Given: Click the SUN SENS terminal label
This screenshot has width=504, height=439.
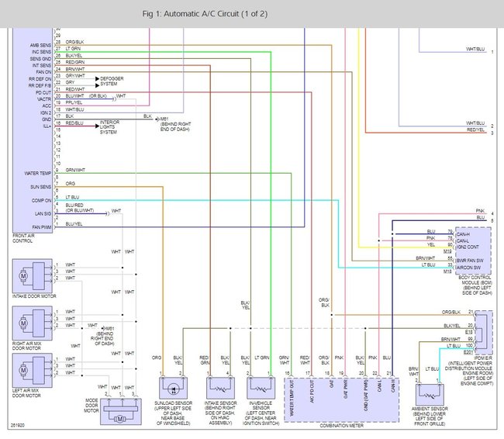Looking at the screenshot, I should 41,187.
